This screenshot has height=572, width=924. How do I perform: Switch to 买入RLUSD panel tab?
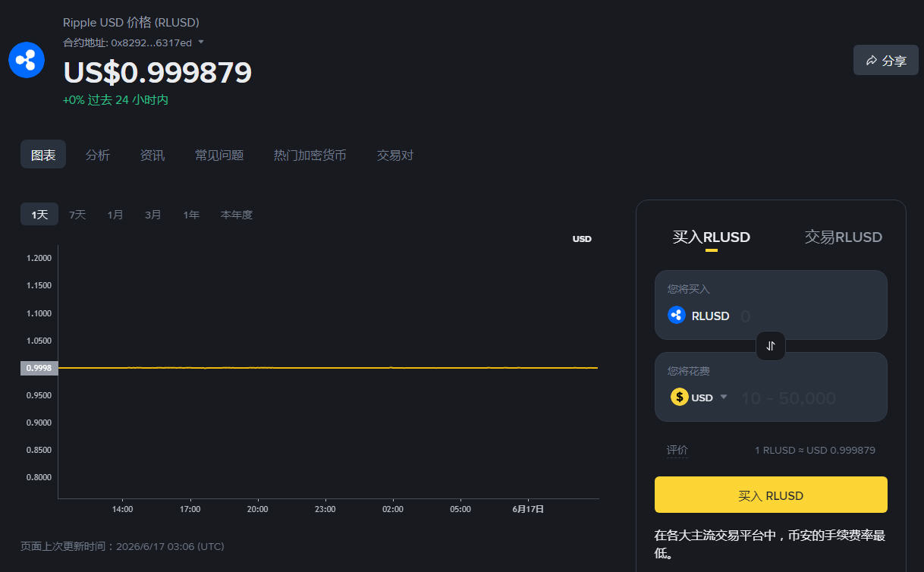tap(711, 237)
